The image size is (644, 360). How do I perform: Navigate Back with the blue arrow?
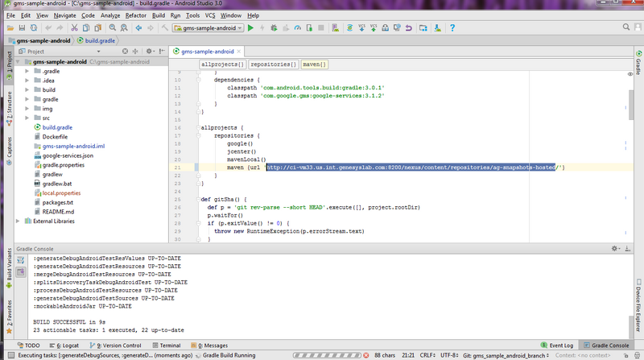(138, 28)
